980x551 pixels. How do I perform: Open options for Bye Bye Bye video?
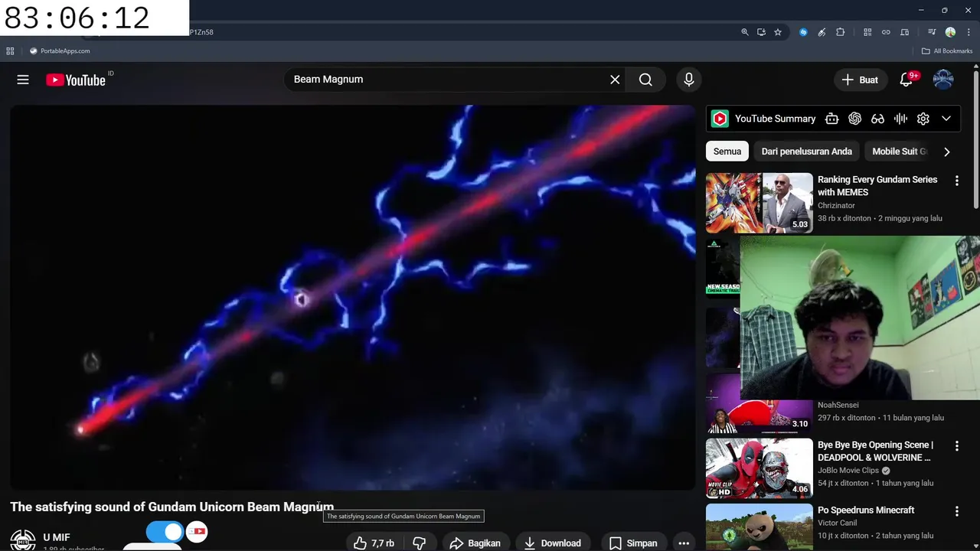coord(956,446)
